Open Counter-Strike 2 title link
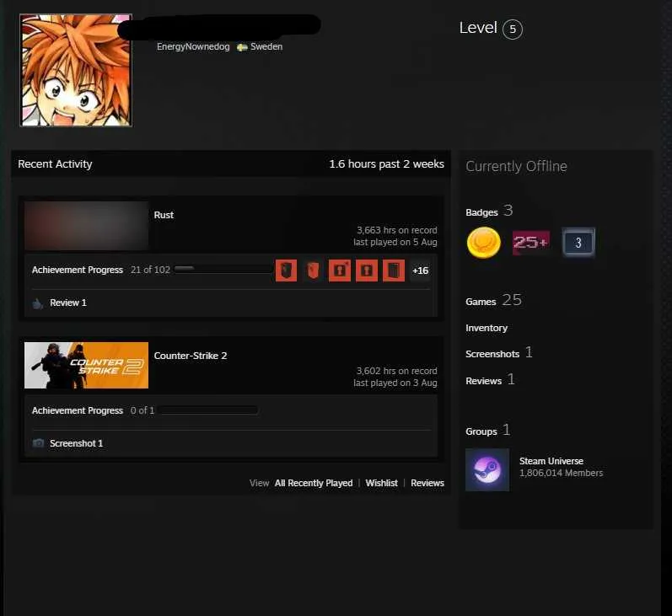Screen dimensions: 672x616 pos(191,356)
